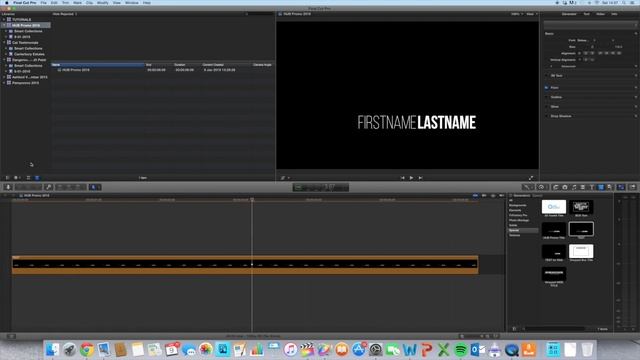
Task: Show the Themes browser
Action: click(x=610, y=187)
